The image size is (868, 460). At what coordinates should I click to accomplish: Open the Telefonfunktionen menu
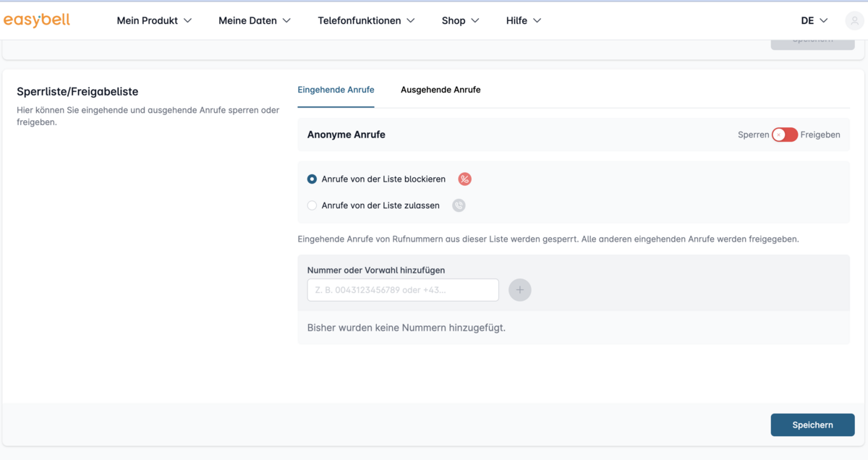[366, 21]
